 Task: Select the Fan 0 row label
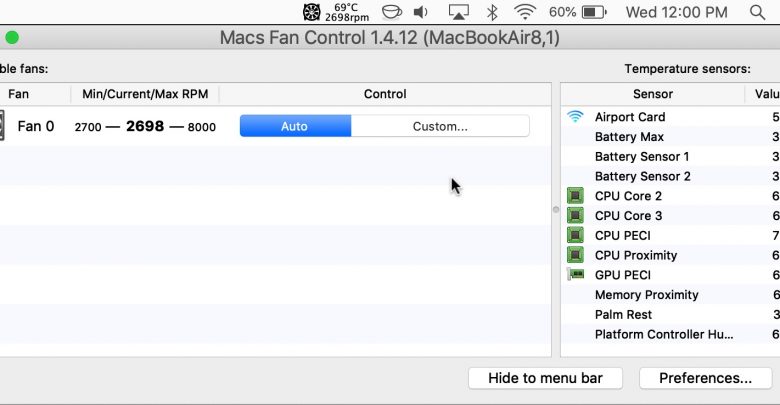click(36, 126)
